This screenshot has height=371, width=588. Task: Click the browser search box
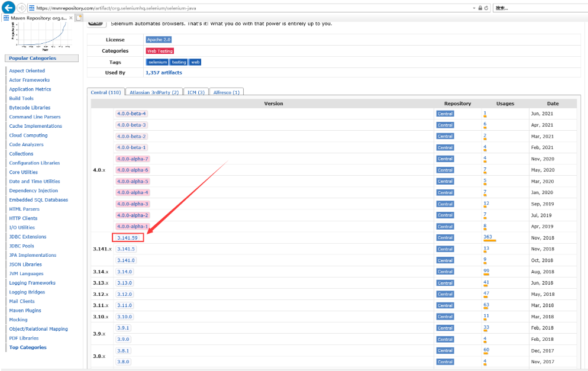coord(540,8)
